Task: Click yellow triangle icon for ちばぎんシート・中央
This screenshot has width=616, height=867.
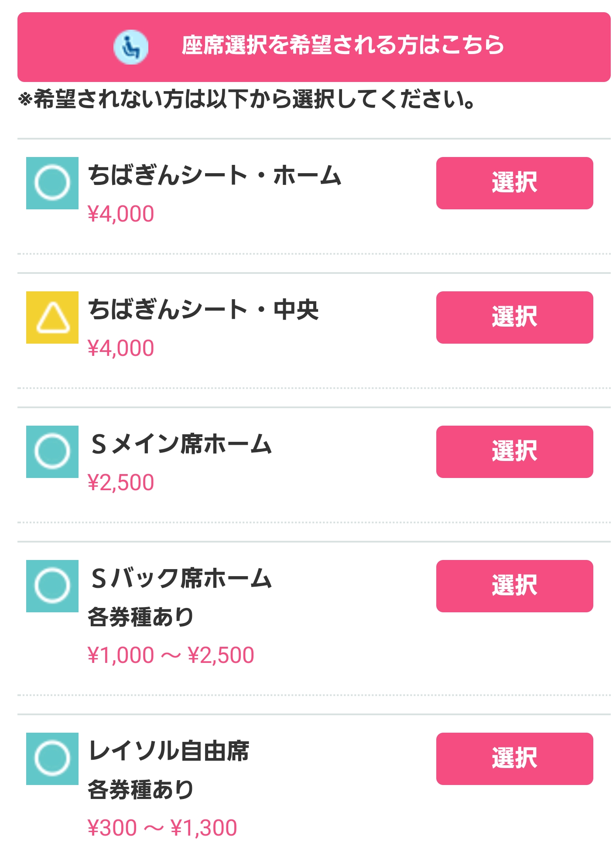Action: (x=52, y=317)
